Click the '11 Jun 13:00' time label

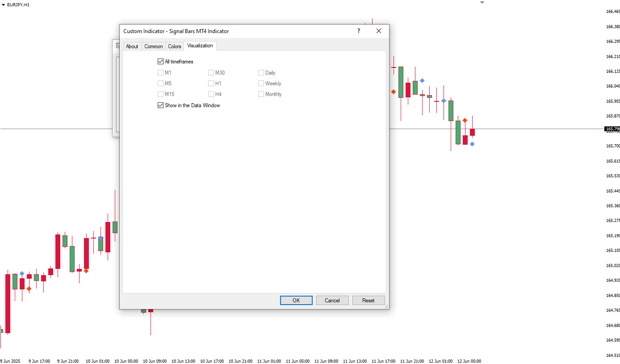click(x=355, y=361)
